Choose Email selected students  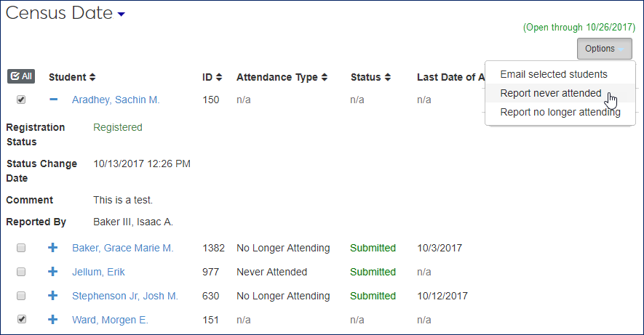click(x=553, y=74)
